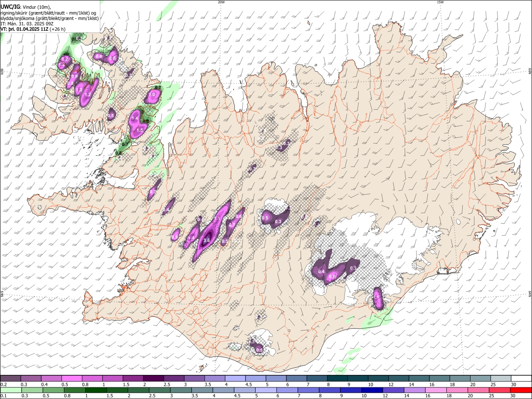532x399 pixels.
Task: Click upper legend swatch between 12 and 14
Action: 398,378
